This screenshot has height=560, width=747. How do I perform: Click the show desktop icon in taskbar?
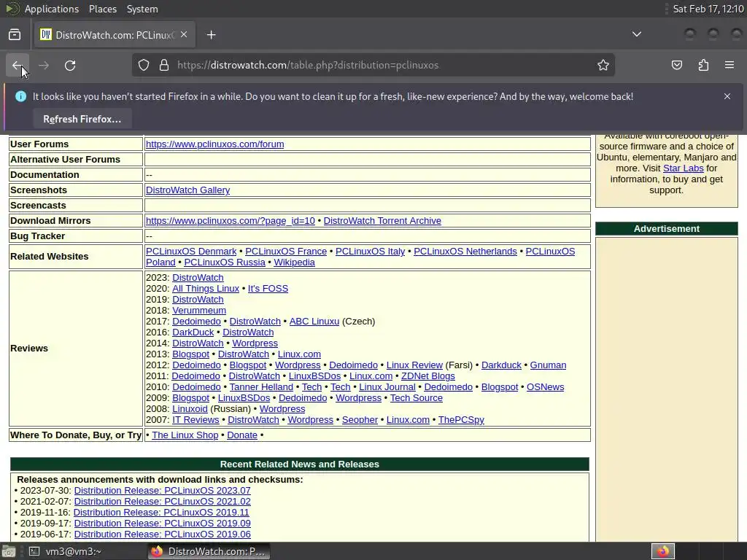click(9, 551)
